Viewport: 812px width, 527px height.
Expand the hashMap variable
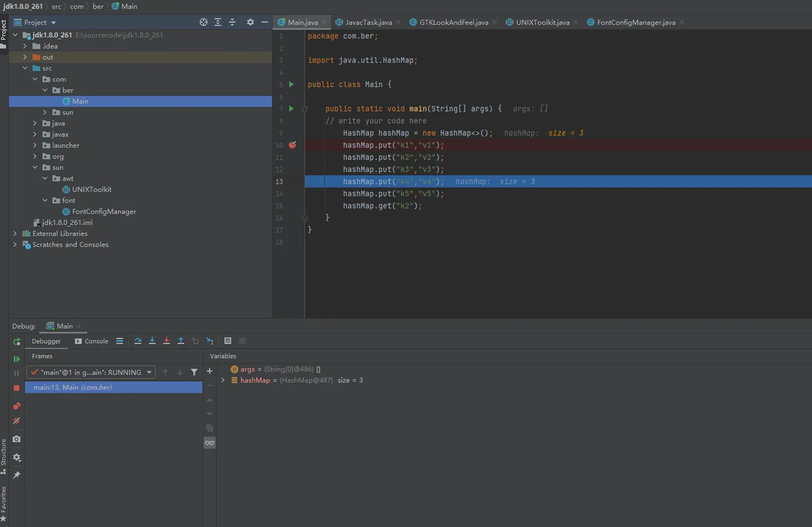(x=223, y=380)
